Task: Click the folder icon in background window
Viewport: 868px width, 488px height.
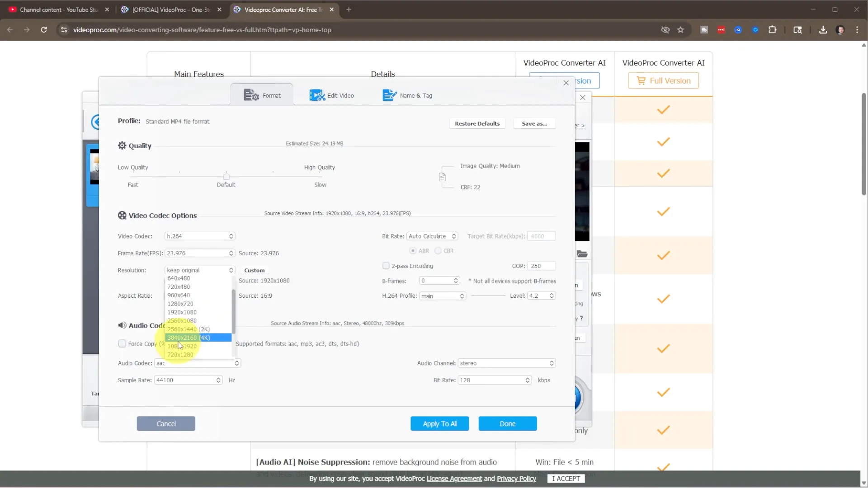Action: click(x=582, y=254)
